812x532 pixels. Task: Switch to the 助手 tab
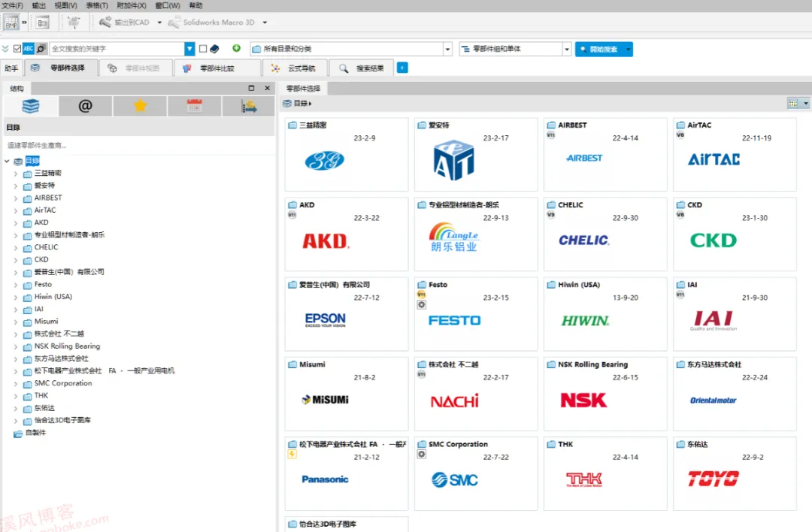[x=11, y=68]
